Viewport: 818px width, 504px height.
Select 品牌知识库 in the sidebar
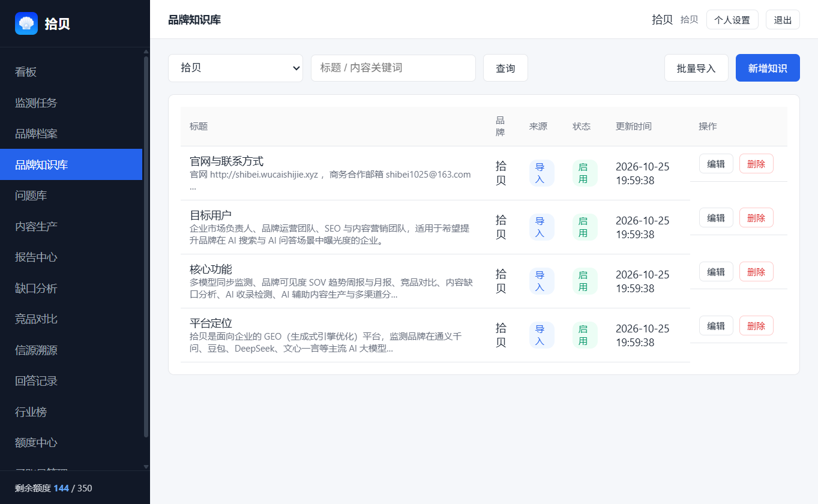click(x=71, y=164)
